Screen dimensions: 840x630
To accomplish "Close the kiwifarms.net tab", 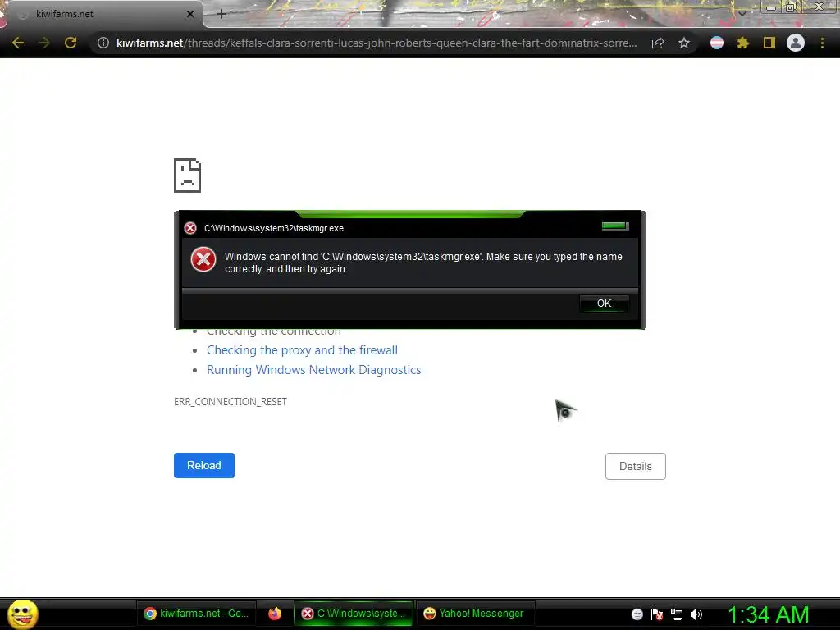I will pos(189,14).
